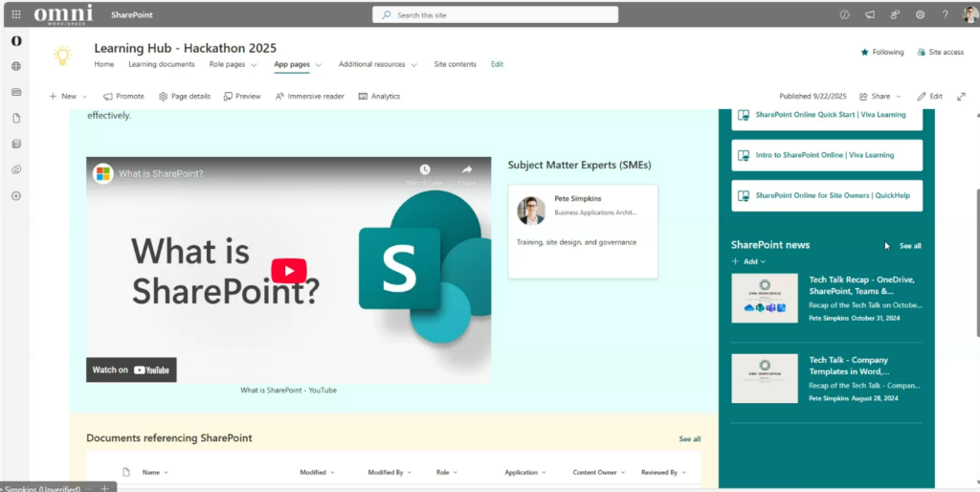Open Pete Simpkins SME profile card
This screenshot has width=980, height=492.
tap(583, 232)
